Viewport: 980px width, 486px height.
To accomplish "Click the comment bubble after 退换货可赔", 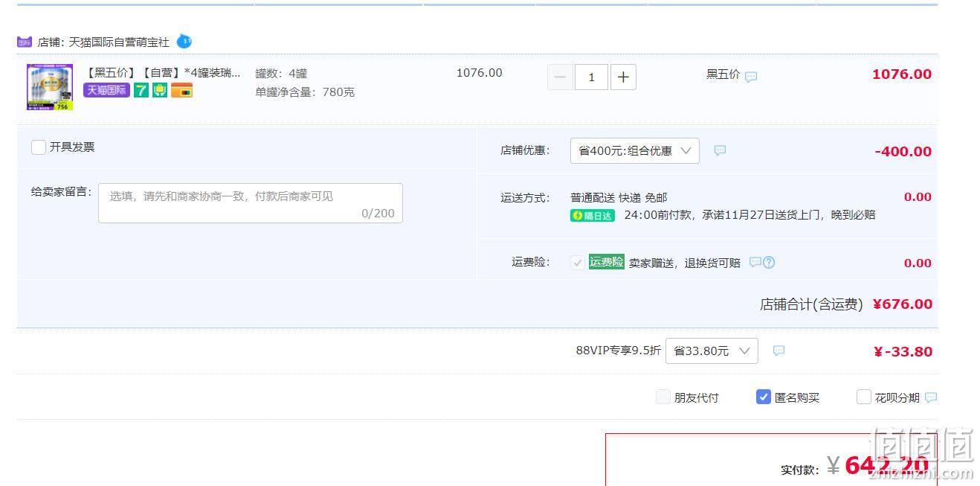I will (x=755, y=262).
